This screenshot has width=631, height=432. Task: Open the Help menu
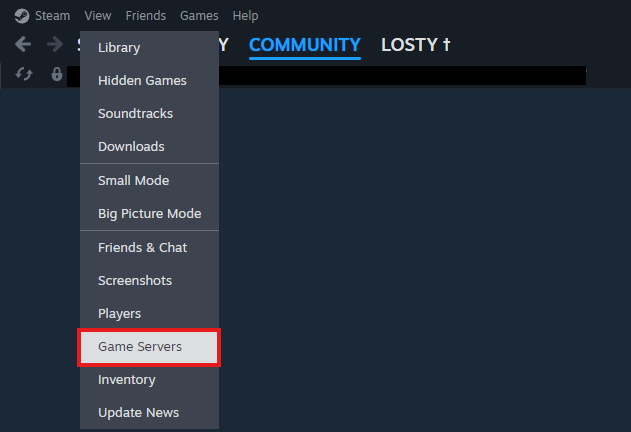pos(245,16)
